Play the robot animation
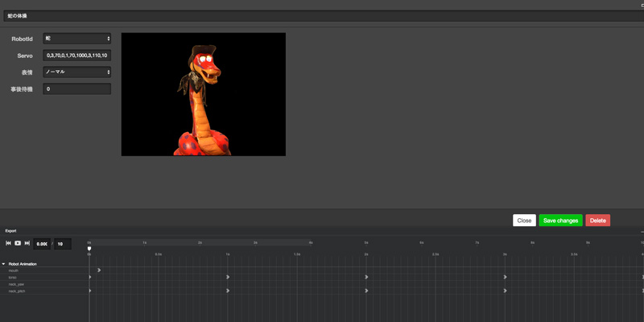Screen dimensions: 644x322 click(x=18, y=243)
